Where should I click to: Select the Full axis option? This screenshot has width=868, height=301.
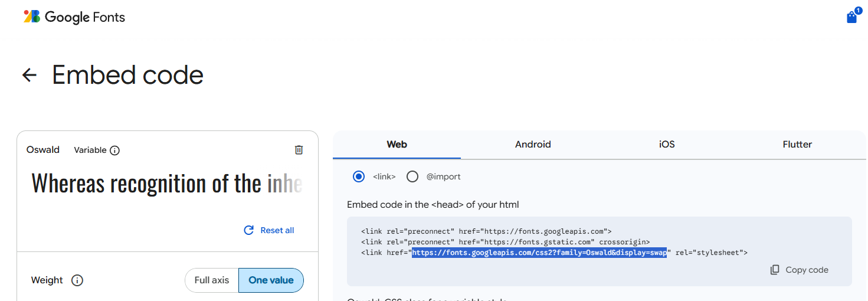pyautogui.click(x=212, y=280)
